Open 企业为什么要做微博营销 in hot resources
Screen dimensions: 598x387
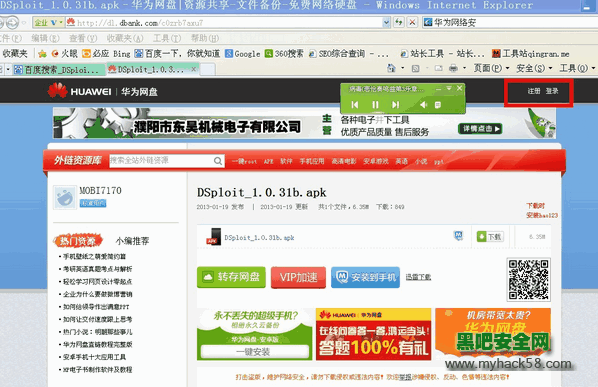pyautogui.click(x=97, y=294)
